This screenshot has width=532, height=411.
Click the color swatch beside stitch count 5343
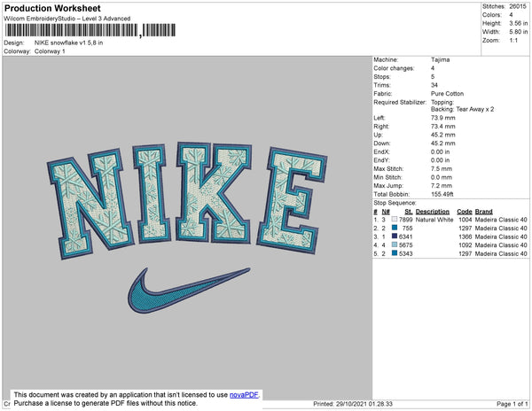(395, 253)
